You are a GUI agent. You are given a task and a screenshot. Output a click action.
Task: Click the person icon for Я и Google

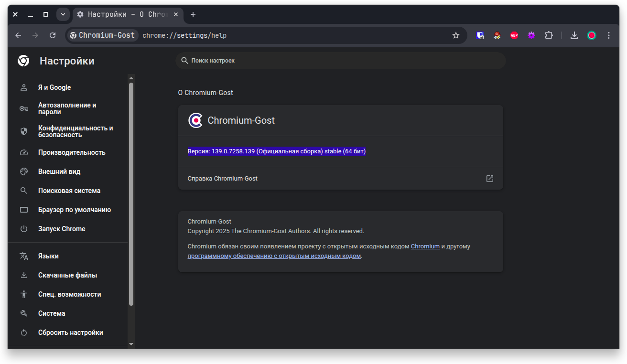(x=24, y=87)
